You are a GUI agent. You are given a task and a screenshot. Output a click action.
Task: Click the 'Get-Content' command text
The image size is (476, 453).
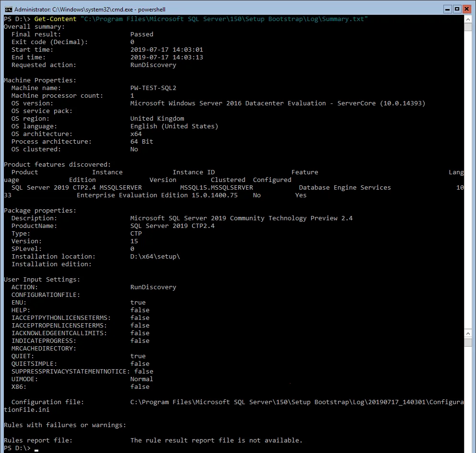[55, 19]
